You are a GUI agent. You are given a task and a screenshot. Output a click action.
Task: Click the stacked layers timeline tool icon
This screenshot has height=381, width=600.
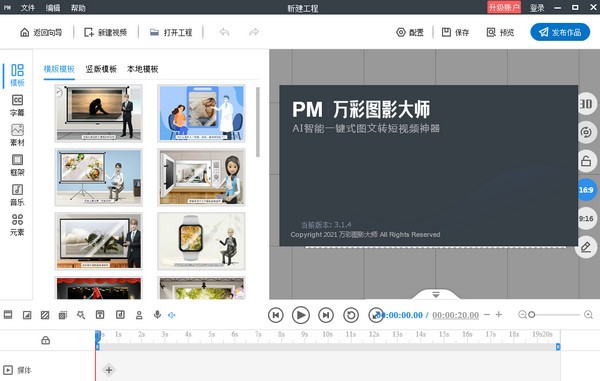click(x=63, y=315)
